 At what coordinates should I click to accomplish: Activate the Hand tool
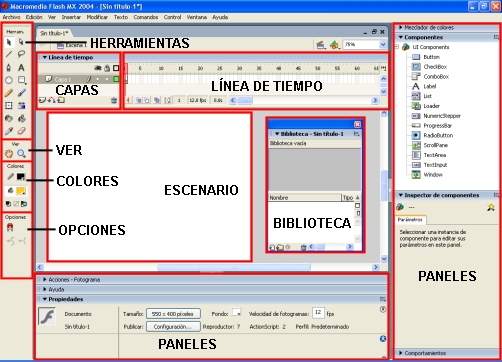coord(9,153)
